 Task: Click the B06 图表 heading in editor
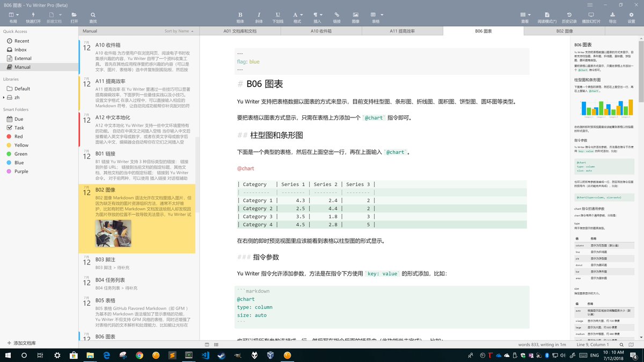265,84
